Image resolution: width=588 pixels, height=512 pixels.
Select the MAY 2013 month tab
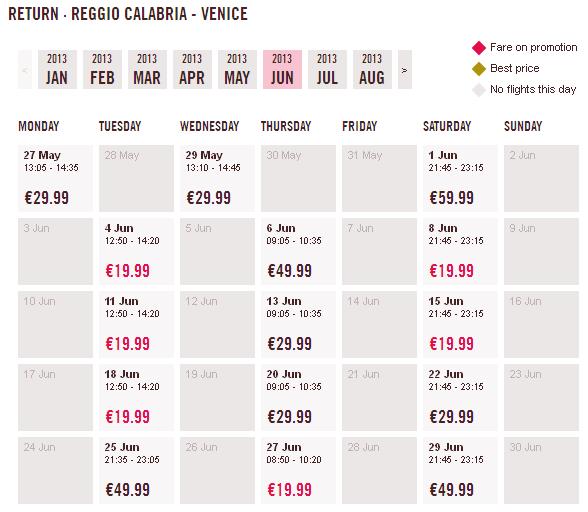[237, 69]
